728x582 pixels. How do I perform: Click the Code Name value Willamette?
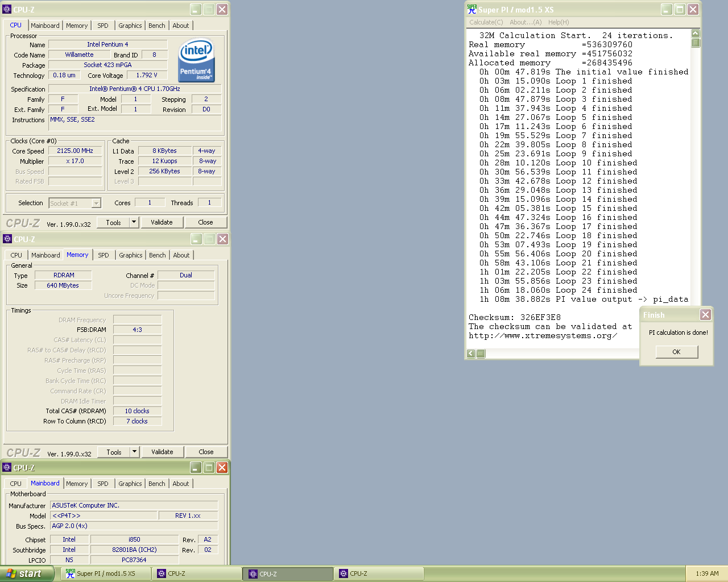tap(79, 55)
